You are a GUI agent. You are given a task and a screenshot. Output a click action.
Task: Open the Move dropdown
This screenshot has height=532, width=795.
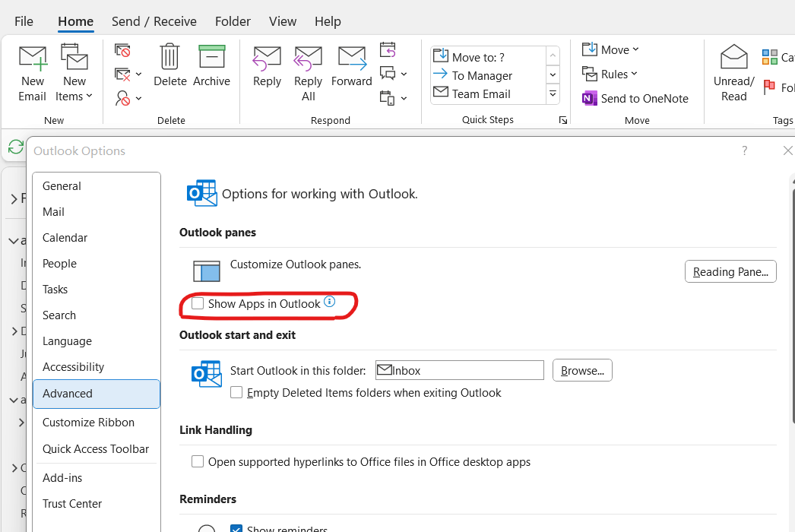tap(610, 49)
